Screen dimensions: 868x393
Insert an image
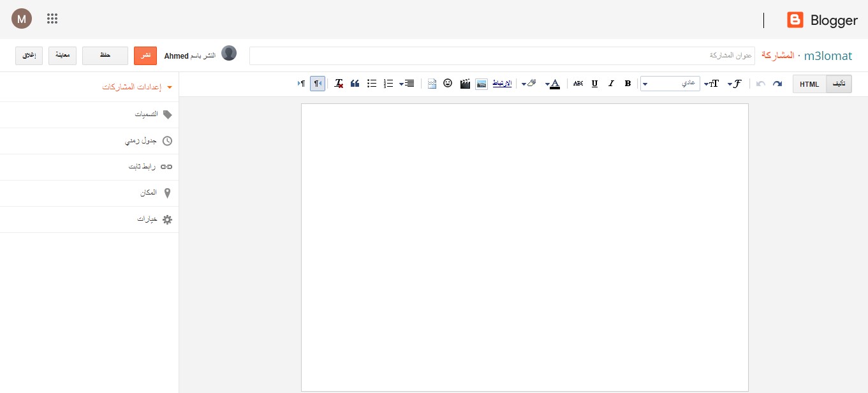(x=482, y=84)
